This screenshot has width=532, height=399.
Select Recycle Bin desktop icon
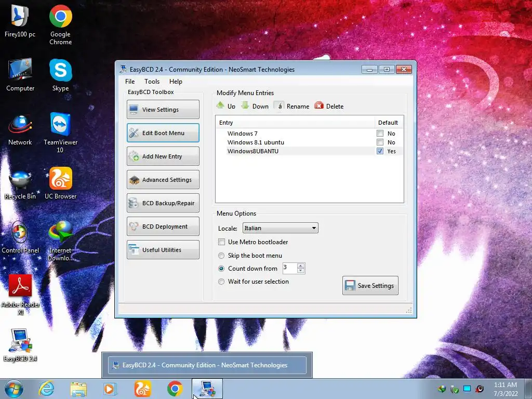(20, 183)
